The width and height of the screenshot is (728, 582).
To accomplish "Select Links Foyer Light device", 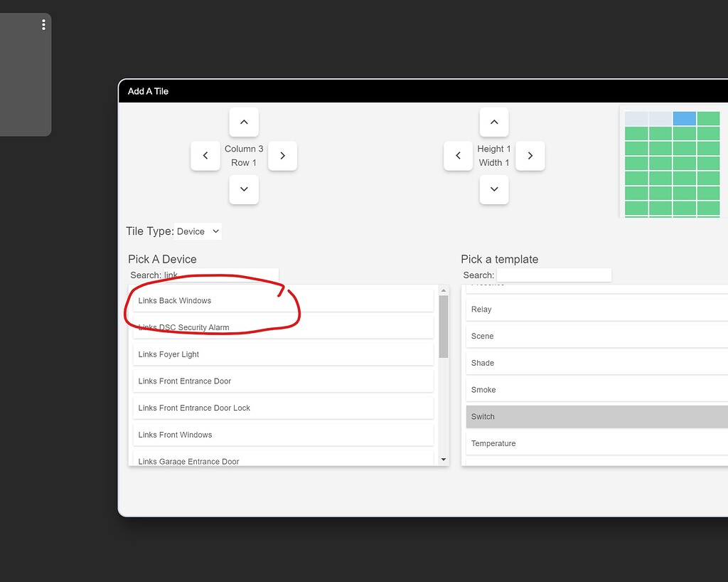I will click(283, 354).
